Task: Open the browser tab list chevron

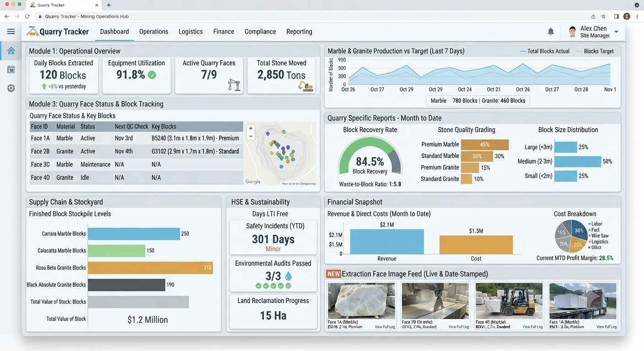Action: click(x=637, y=5)
